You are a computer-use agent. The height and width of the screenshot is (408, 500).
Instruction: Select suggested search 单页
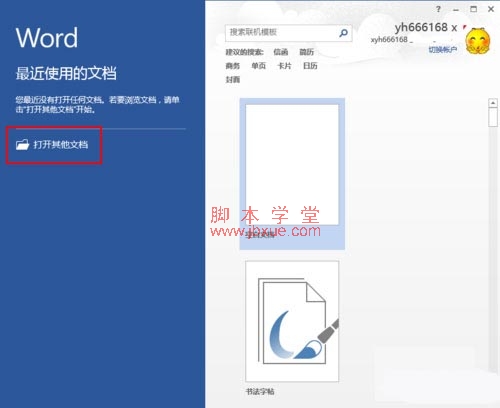point(259,66)
